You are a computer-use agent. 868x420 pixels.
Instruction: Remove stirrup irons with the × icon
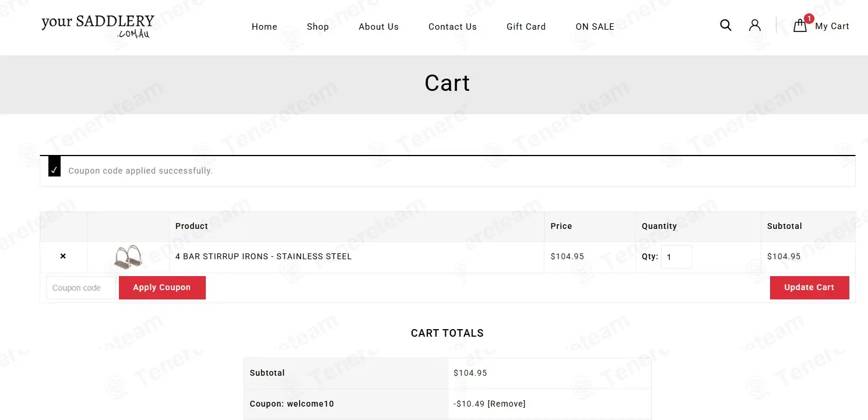point(63,256)
